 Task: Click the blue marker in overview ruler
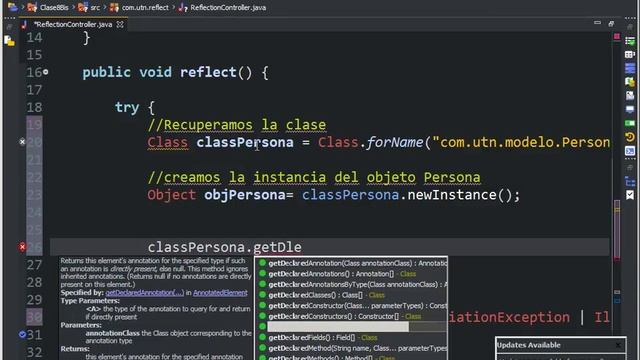[x=617, y=301]
